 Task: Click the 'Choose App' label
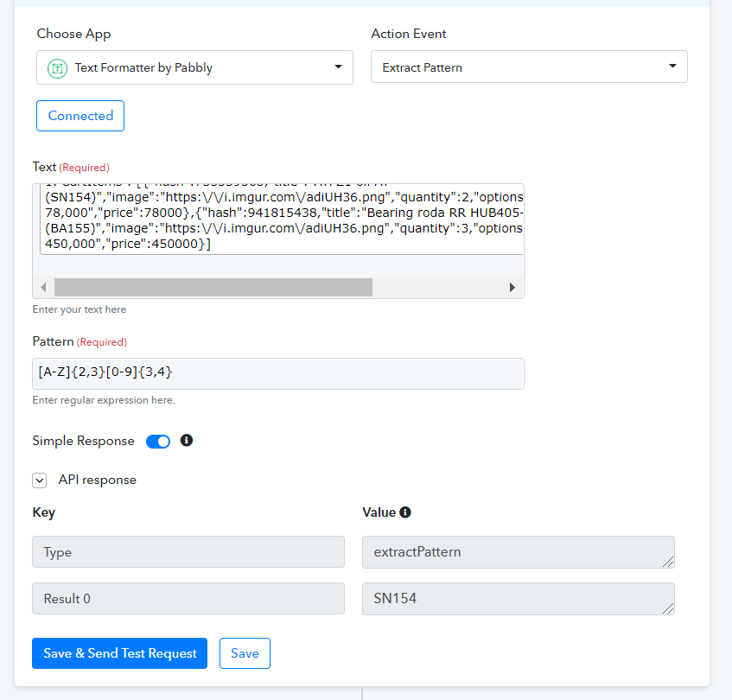point(73,34)
